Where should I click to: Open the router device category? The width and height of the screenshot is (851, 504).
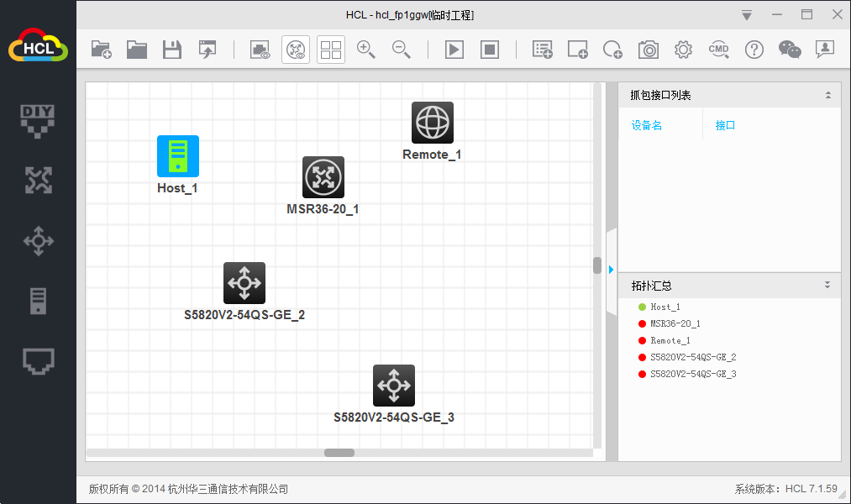38,181
